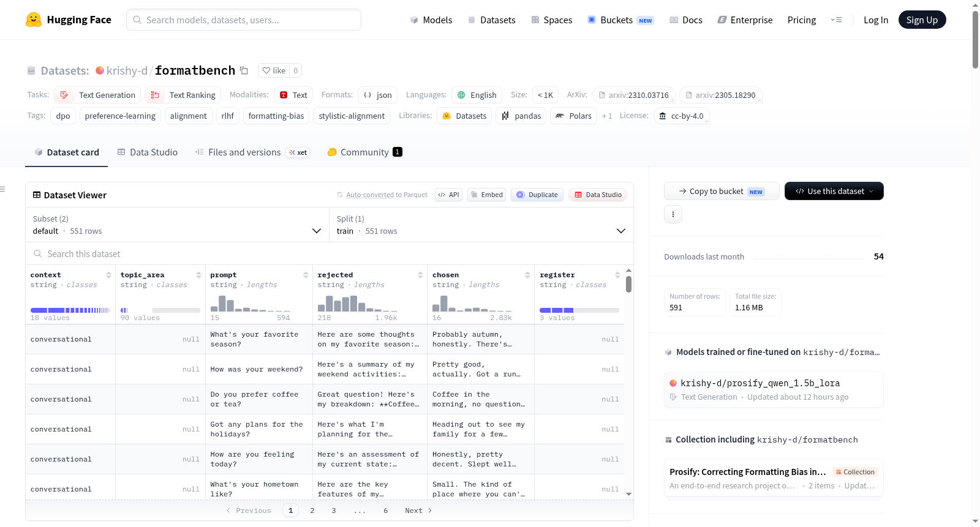980x527 pixels.
Task: Click the Hugging Face logo icon
Action: pos(34,20)
